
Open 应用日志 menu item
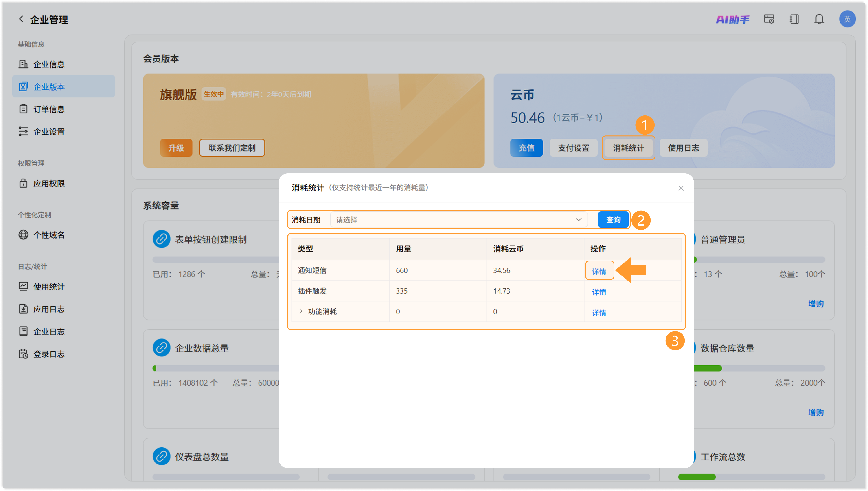[x=63, y=309]
